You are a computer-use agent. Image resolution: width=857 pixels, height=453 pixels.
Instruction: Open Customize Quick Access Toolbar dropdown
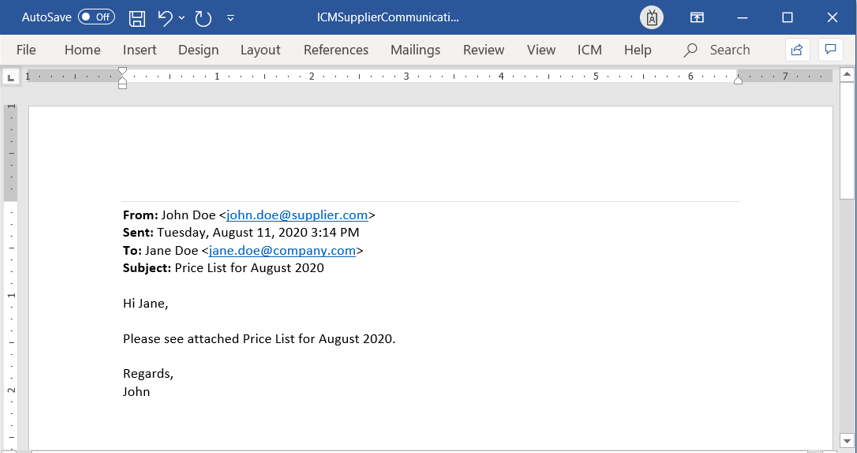pyautogui.click(x=231, y=18)
